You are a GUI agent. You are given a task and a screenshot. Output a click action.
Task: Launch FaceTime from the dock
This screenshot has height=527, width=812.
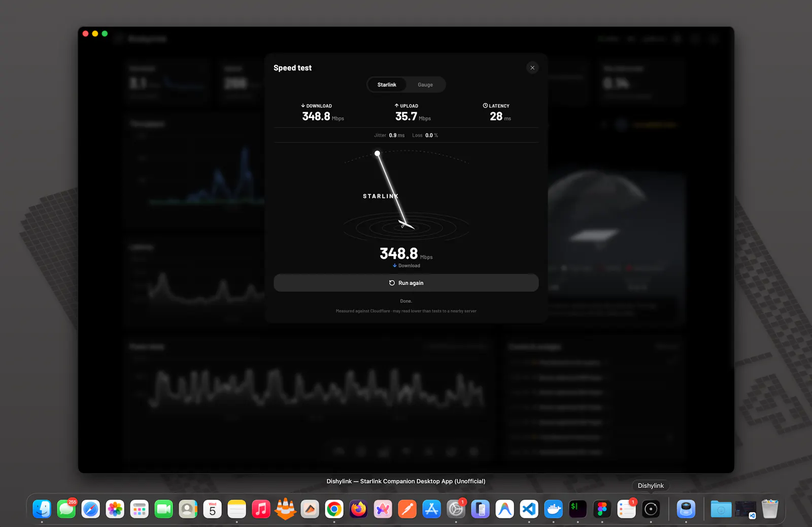[x=164, y=509]
